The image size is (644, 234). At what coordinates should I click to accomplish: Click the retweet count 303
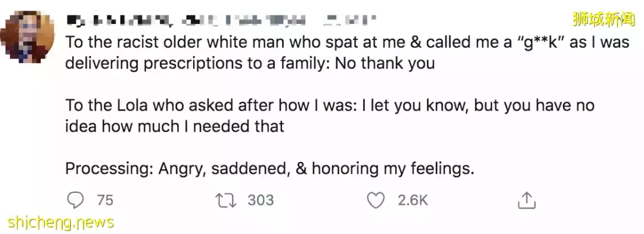(261, 201)
